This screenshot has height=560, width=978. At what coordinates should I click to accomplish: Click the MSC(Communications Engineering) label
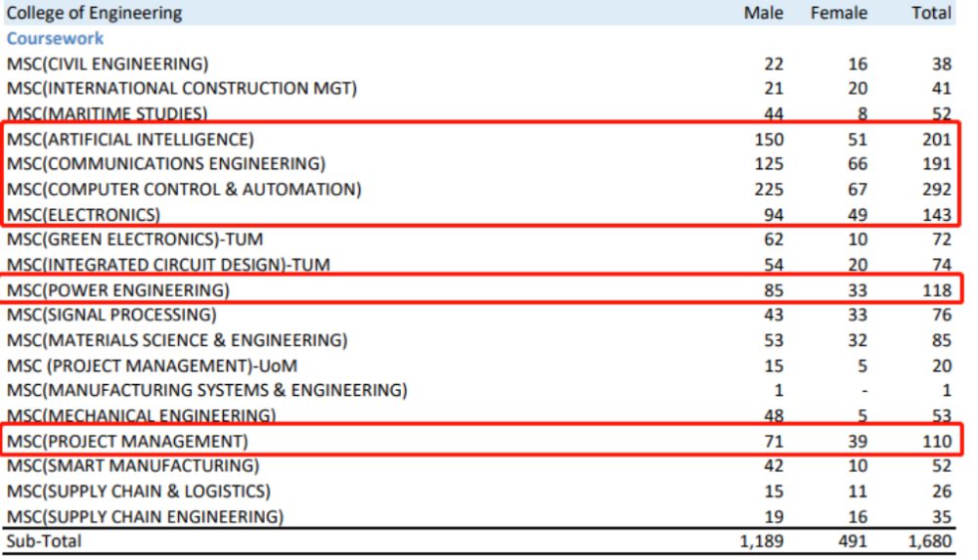166,163
